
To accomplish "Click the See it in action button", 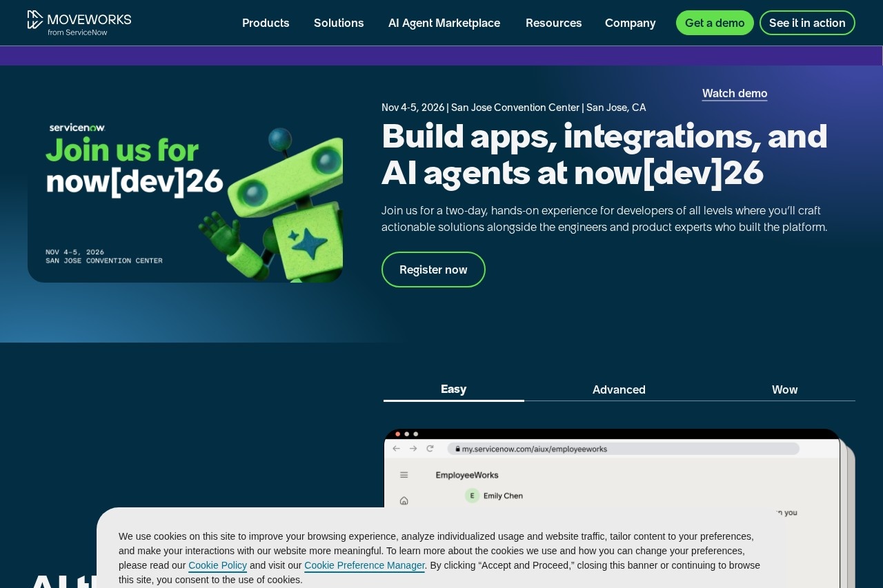I will [807, 23].
